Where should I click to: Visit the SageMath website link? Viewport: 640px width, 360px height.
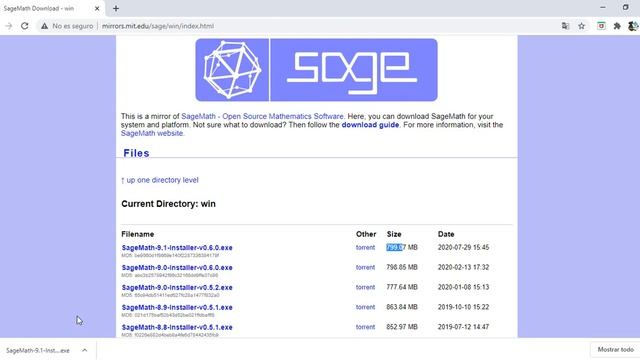point(152,133)
